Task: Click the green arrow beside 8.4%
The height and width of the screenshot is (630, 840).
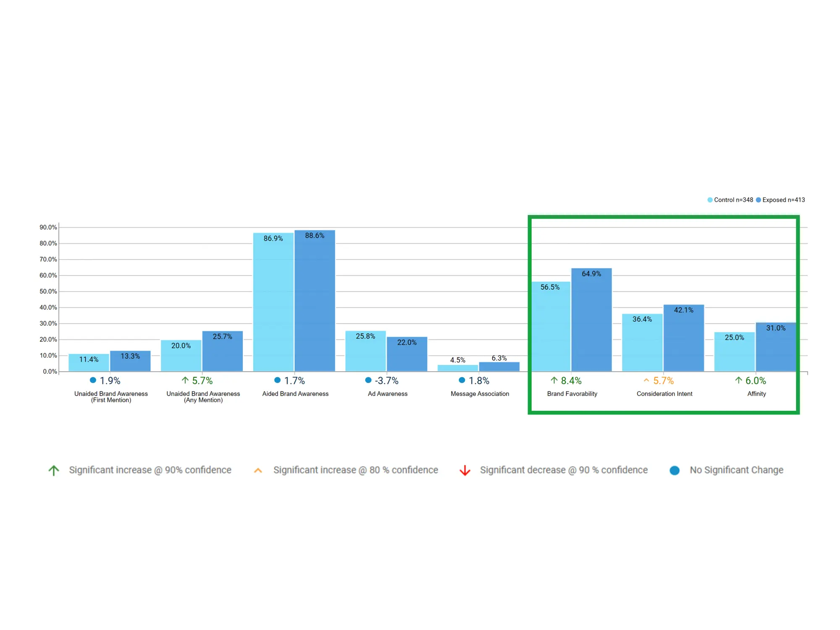Action: pyautogui.click(x=554, y=381)
